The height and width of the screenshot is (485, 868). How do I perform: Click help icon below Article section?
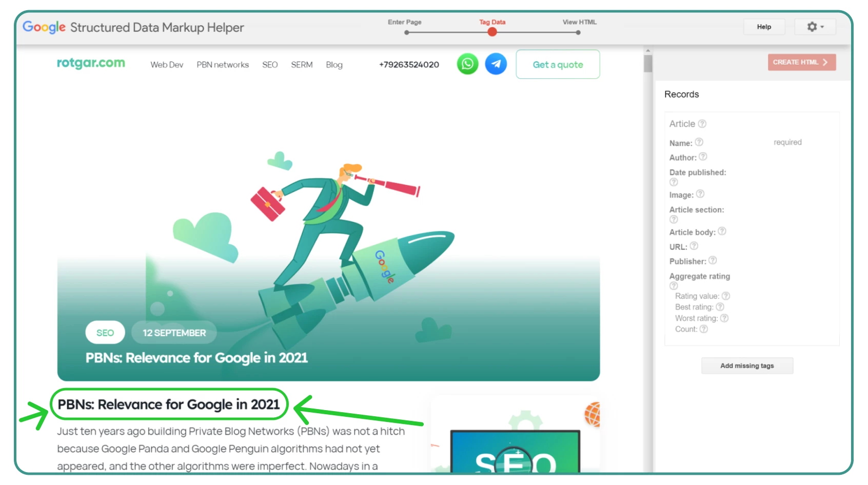674,219
